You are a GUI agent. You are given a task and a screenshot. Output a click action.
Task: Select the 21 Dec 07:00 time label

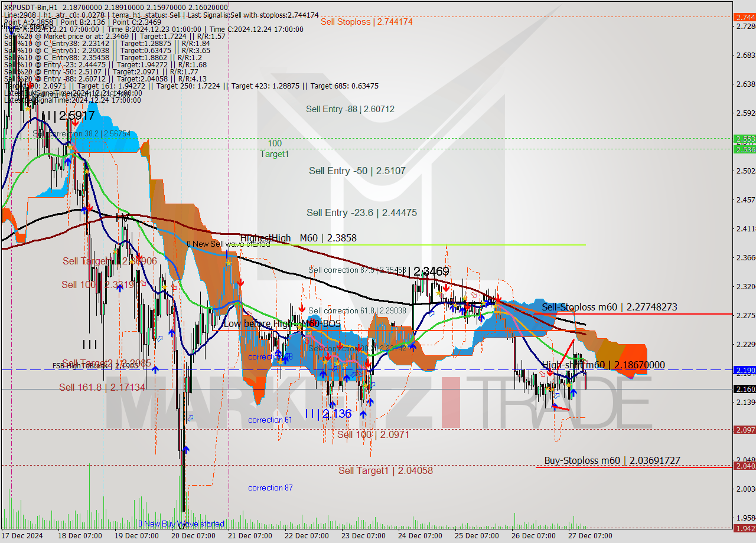[250, 536]
